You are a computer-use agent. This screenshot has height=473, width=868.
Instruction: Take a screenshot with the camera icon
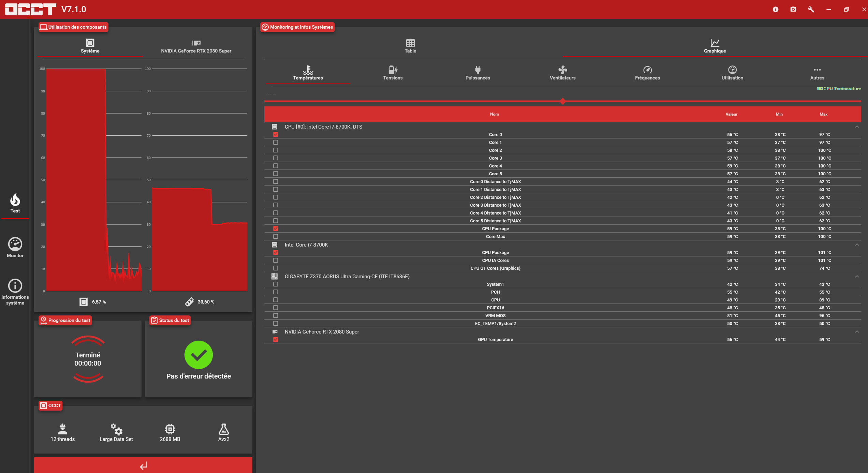(793, 10)
